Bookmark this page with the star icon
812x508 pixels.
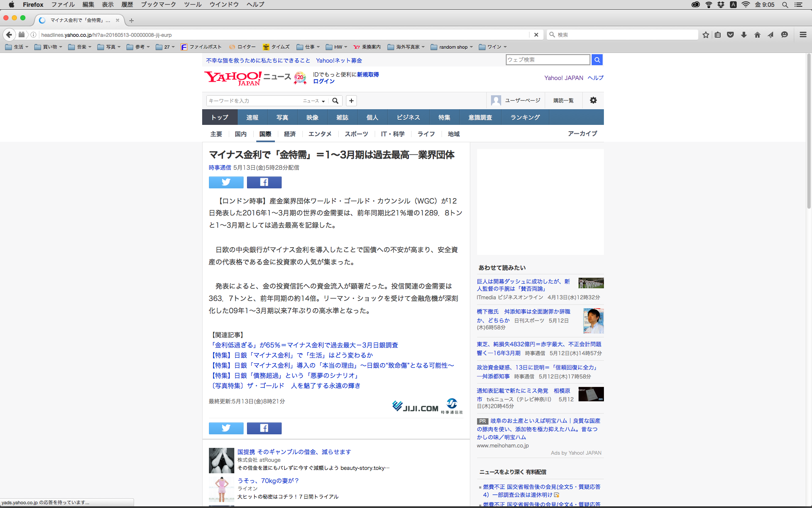coord(705,35)
